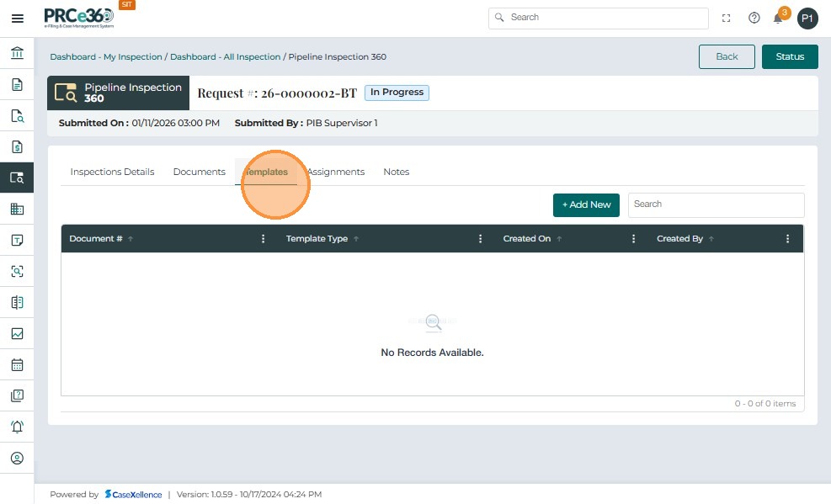831x504 pixels.
Task: Click the Pipeline Inspection 360 breadcrumb text
Action: point(337,56)
